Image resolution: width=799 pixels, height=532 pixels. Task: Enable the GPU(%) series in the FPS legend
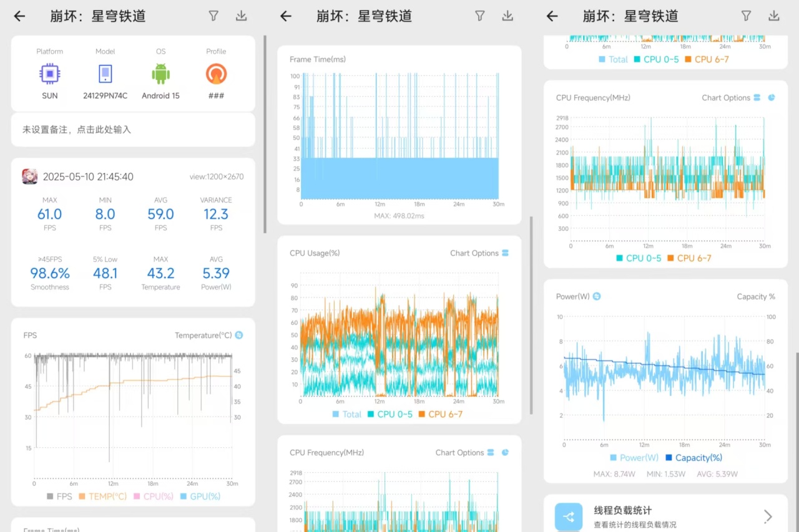tap(200, 496)
